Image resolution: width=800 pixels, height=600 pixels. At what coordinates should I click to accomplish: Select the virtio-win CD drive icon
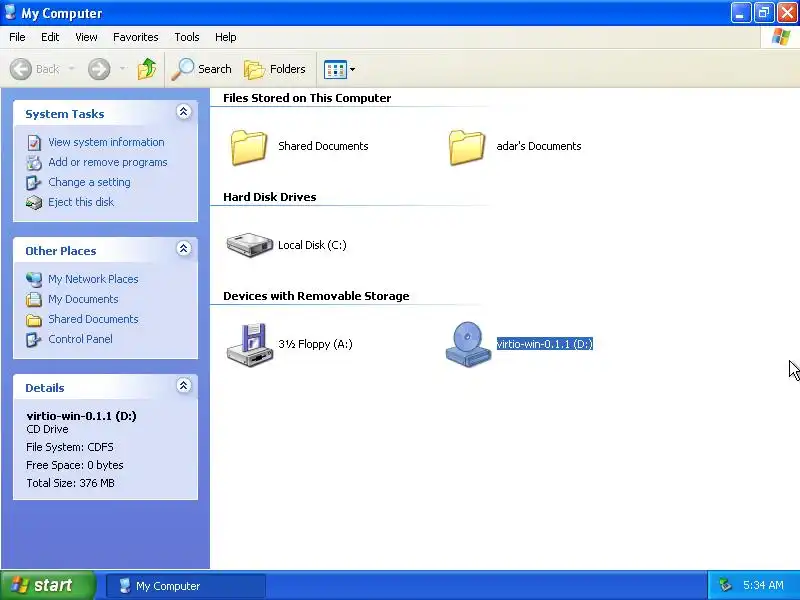click(468, 344)
